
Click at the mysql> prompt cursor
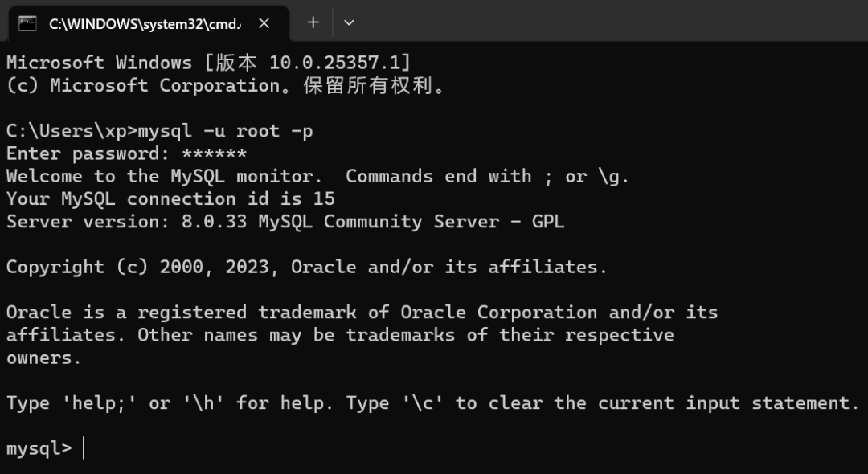(x=84, y=448)
